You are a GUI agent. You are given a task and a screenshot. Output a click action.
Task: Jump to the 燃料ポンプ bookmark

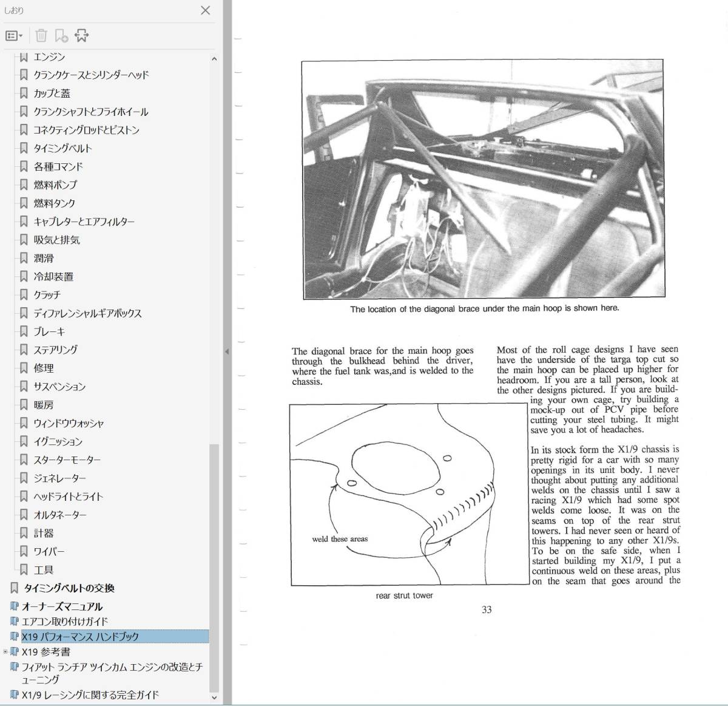pos(55,185)
